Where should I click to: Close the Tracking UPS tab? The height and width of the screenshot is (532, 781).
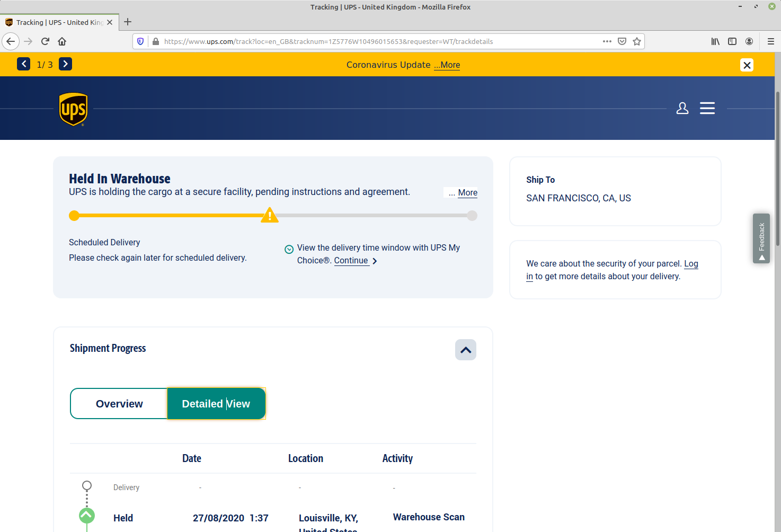click(110, 22)
